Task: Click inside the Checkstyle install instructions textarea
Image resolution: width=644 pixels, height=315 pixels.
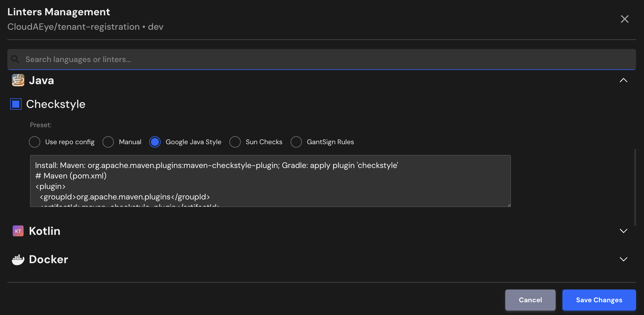Action: [270, 181]
